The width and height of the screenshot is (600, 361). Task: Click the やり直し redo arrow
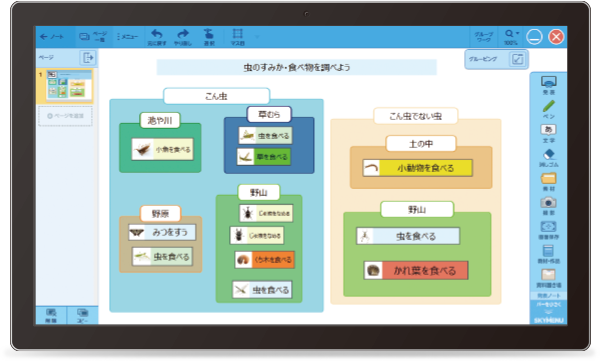tap(183, 37)
